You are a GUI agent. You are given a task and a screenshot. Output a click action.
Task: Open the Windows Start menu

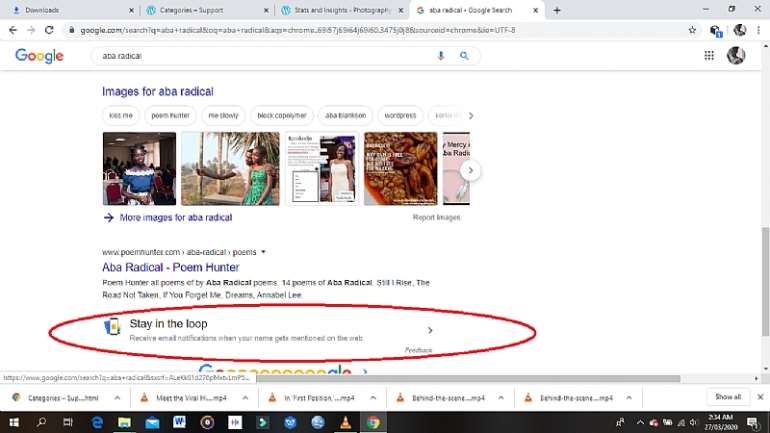(x=14, y=422)
